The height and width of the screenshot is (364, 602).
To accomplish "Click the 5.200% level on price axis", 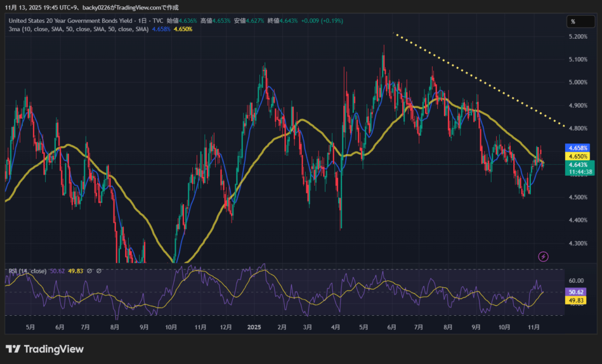I will pos(578,36).
